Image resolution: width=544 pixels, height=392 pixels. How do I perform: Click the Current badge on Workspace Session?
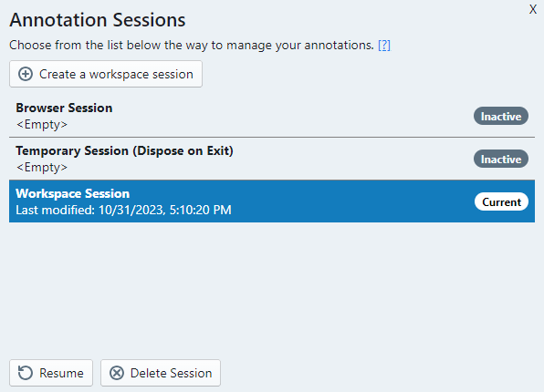pyautogui.click(x=501, y=201)
